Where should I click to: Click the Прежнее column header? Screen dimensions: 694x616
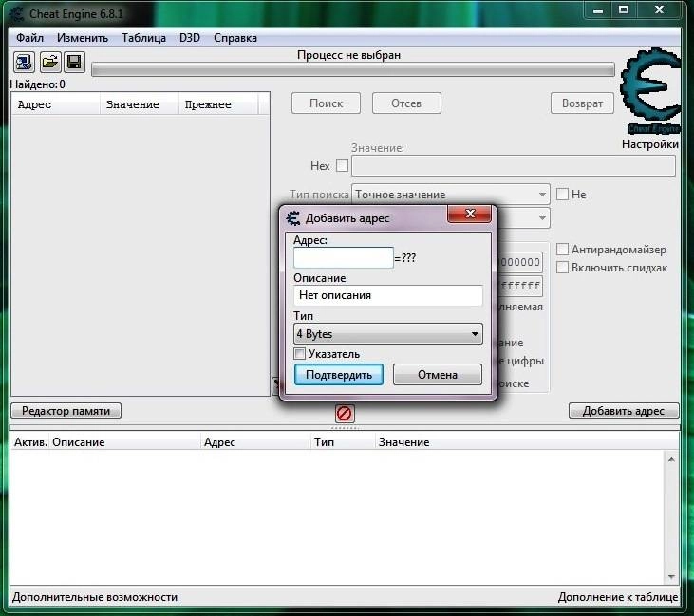[x=218, y=104]
